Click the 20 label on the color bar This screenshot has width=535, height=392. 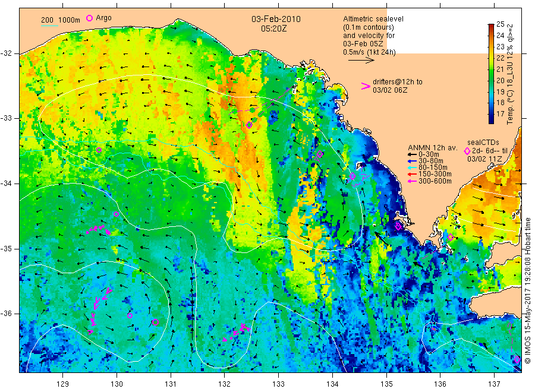tap(500, 80)
